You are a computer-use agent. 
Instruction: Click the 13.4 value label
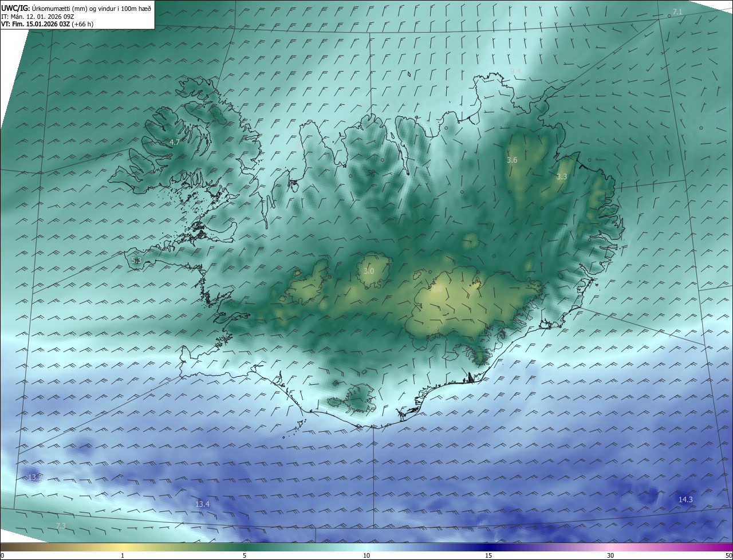[x=203, y=504]
